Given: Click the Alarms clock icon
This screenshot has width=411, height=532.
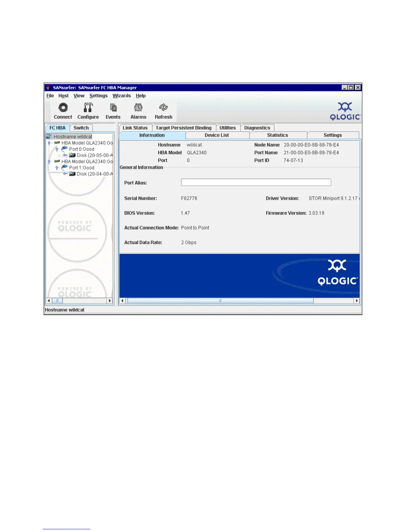Looking at the screenshot, I should point(138,107).
